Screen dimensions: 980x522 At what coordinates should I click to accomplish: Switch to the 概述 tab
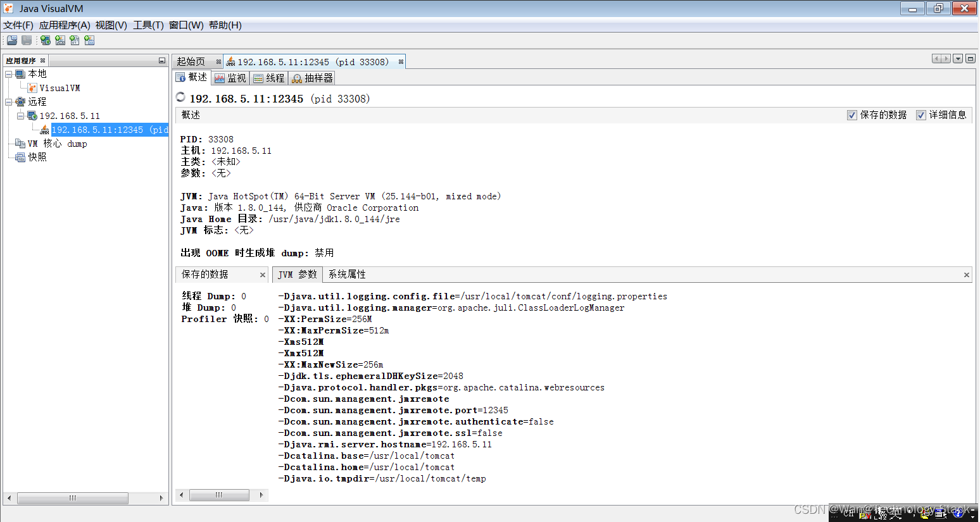pyautogui.click(x=192, y=77)
